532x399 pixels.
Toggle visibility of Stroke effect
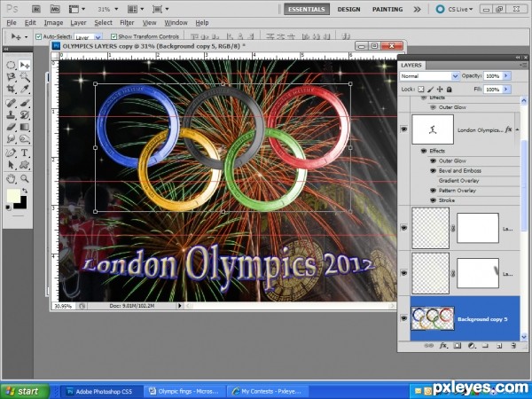433,200
